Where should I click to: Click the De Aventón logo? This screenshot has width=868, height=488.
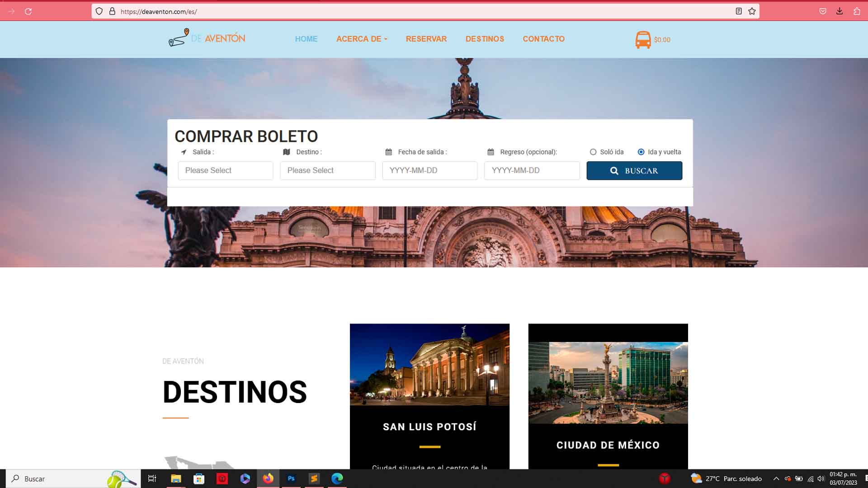pos(206,39)
